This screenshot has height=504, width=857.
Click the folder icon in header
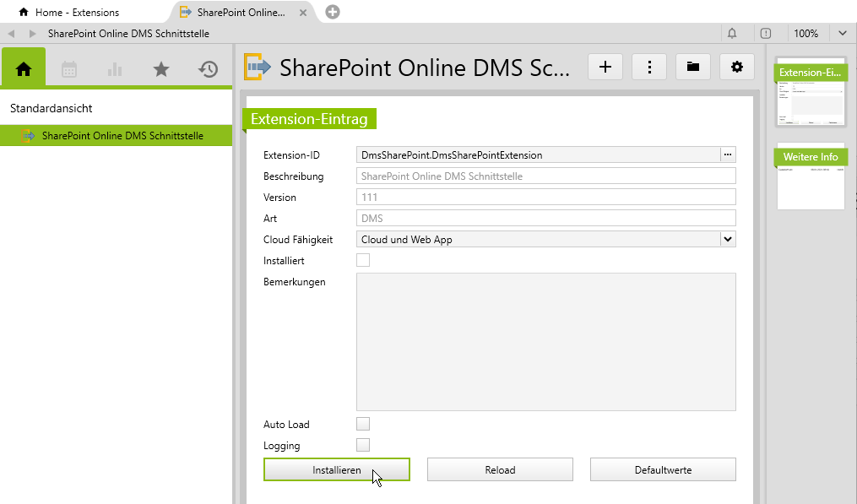coord(693,67)
